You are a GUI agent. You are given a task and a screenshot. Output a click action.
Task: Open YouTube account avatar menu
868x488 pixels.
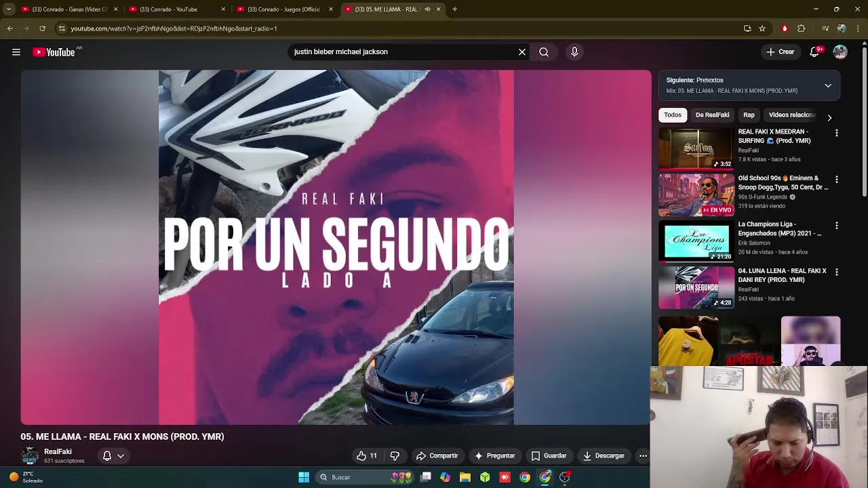(840, 52)
